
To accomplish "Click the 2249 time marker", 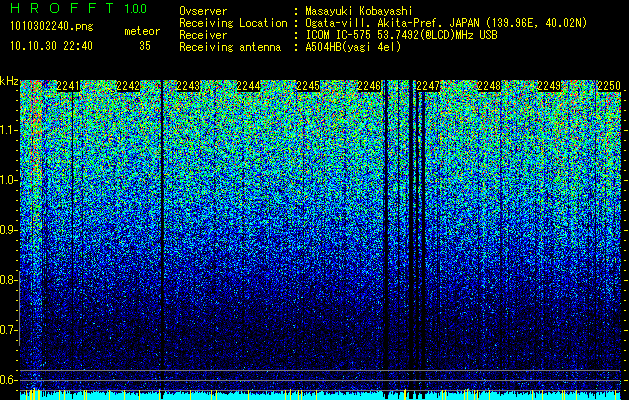I will [x=549, y=86].
